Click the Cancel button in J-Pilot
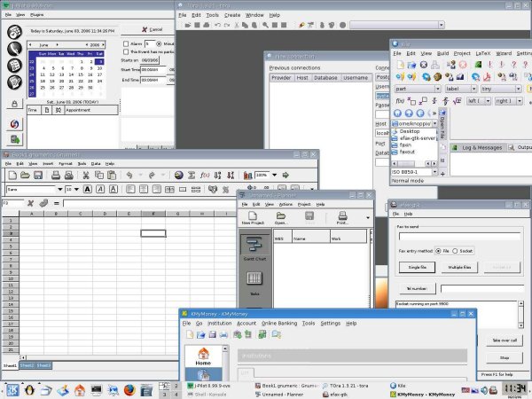Image resolution: width=532 pixels, height=399 pixels. 153,28
